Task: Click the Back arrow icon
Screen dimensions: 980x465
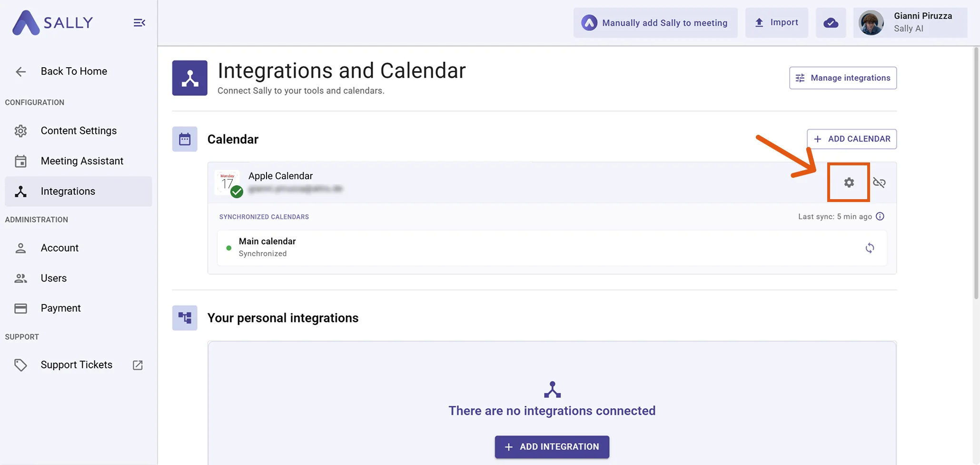Action: (x=20, y=71)
